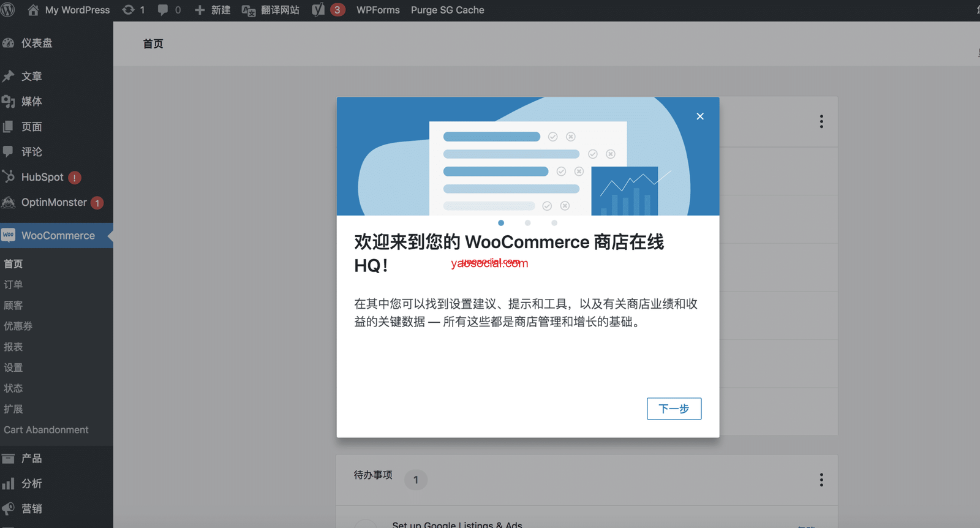Select the first pagination dot in modal
The height and width of the screenshot is (528, 980).
coord(501,223)
